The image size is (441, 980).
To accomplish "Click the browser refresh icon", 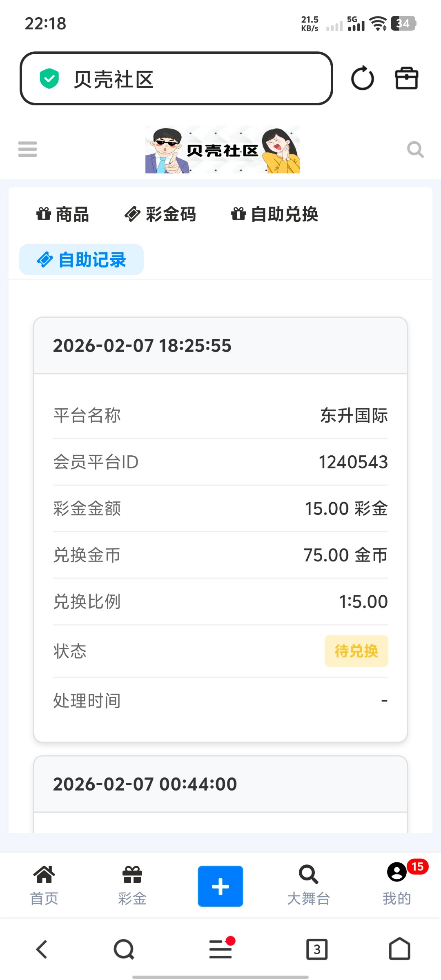I will tap(362, 78).
